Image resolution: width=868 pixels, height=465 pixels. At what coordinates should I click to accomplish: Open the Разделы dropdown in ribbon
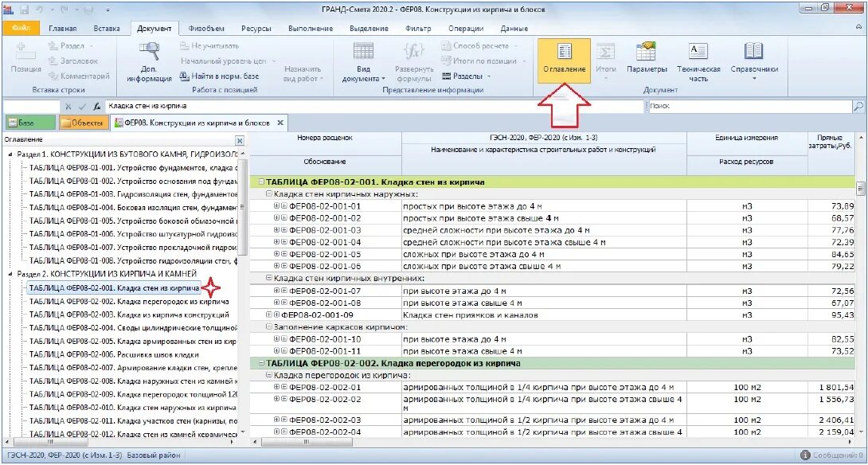(x=467, y=76)
